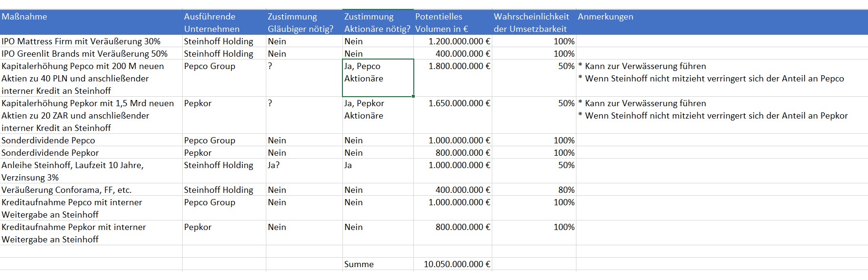The image size is (868, 280).
Task: Select the Maßnahme column header cell
Action: (90, 22)
